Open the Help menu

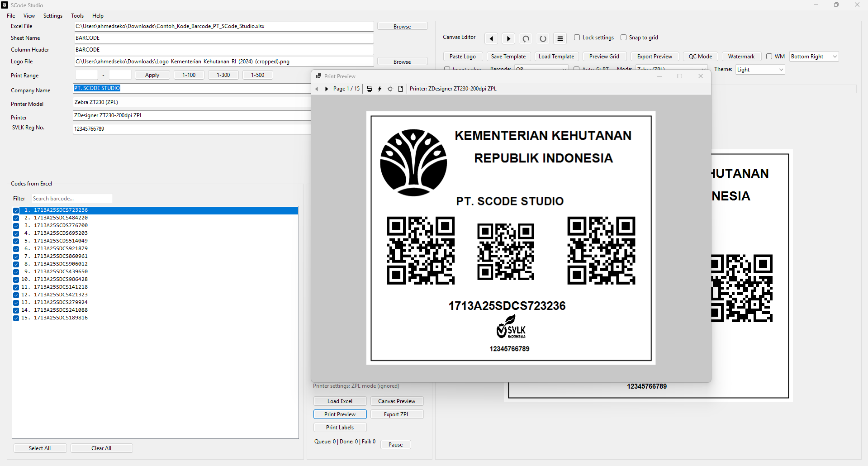98,16
